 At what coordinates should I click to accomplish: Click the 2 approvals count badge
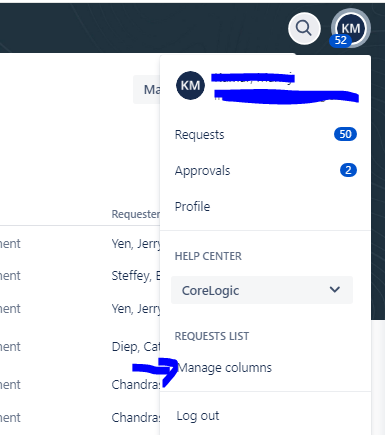348,170
